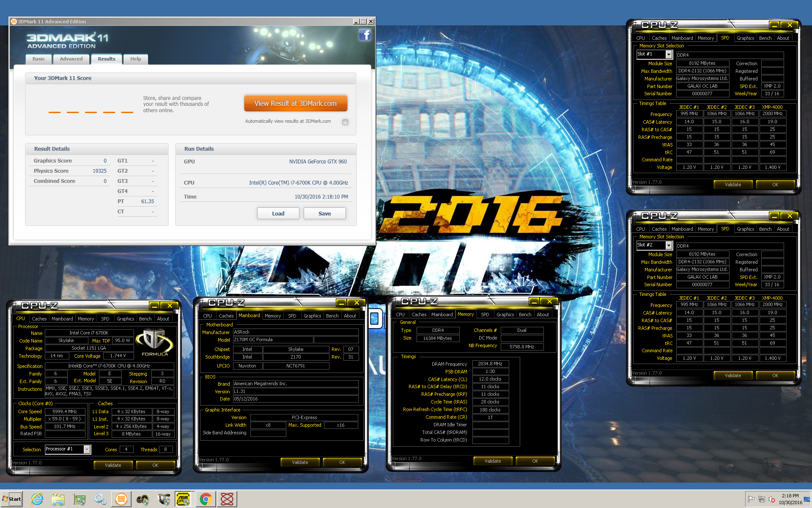Screen dimensions: 812x508
Task: Close the CPU-Z Slot #1 SPD window
Action: click(790, 25)
